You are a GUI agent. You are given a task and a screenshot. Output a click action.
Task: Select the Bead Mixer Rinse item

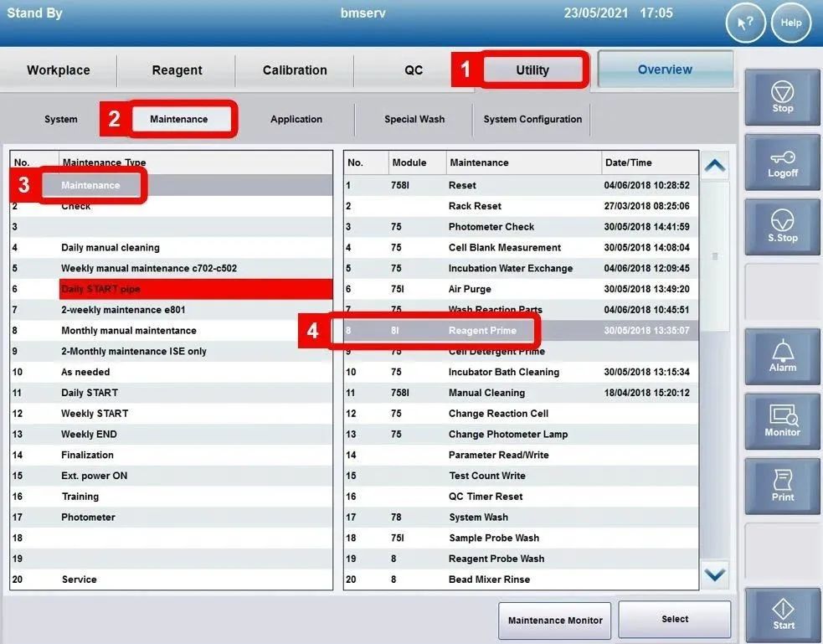pyautogui.click(x=522, y=579)
